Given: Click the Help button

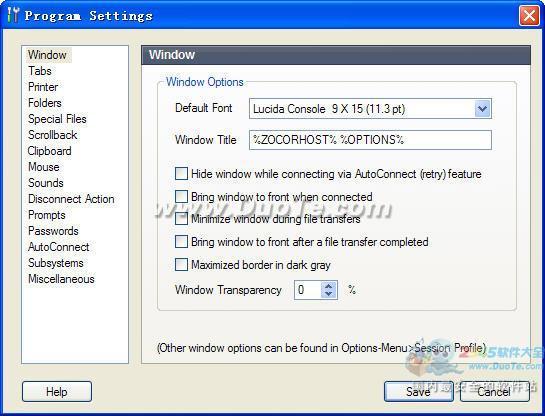Looking at the screenshot, I should point(57,392).
